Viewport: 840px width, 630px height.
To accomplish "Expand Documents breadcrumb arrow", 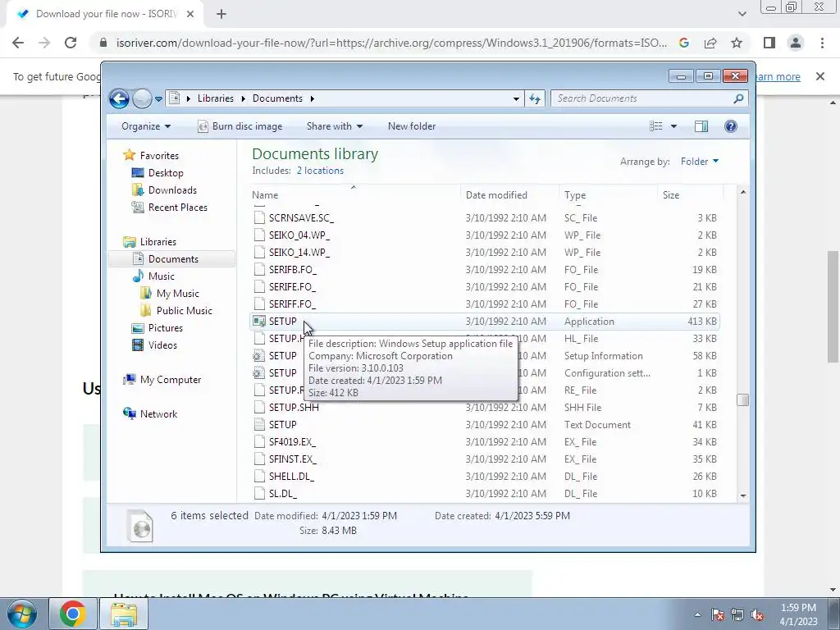I will (313, 98).
